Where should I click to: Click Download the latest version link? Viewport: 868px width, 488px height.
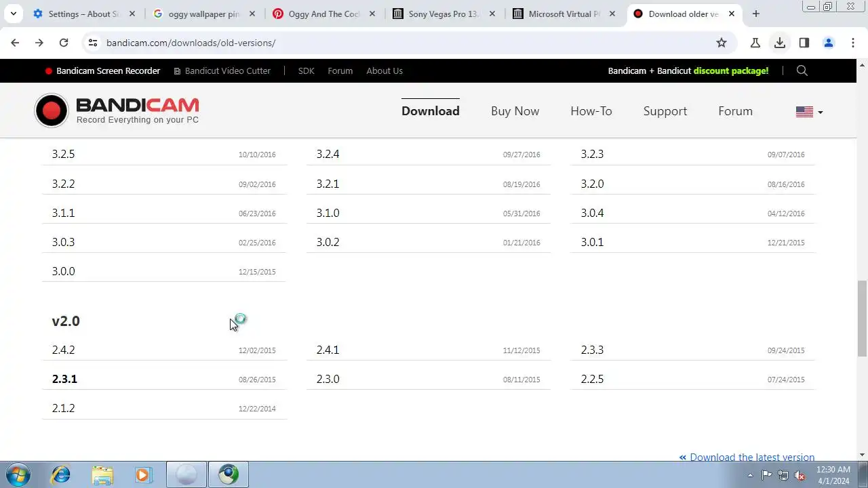(747, 457)
